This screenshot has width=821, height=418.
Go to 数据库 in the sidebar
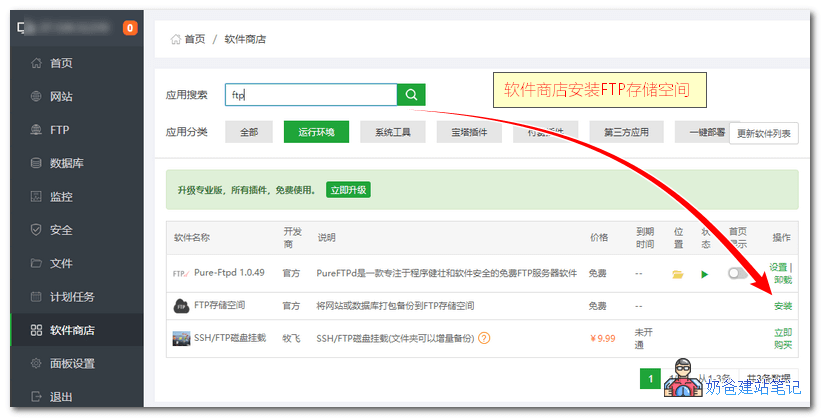tap(72, 163)
